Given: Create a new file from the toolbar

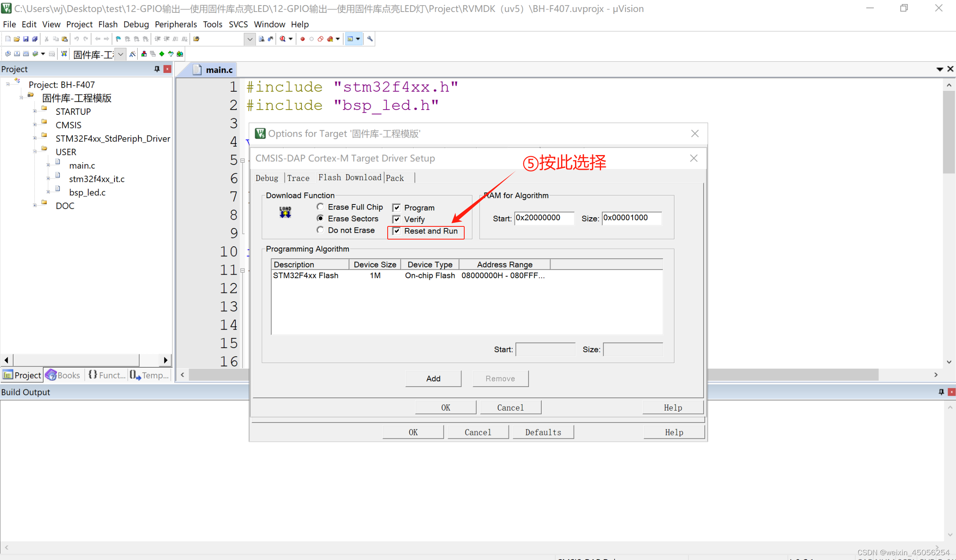Looking at the screenshot, I should 8,39.
